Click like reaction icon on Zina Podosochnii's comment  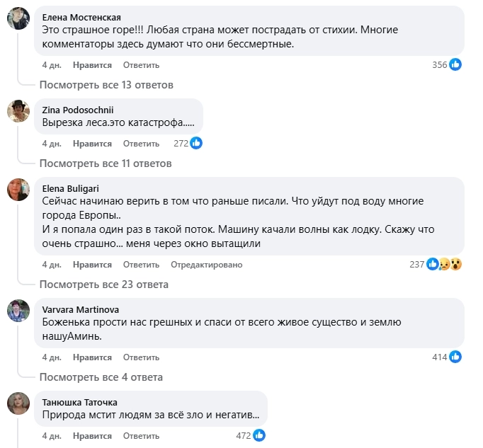point(196,143)
